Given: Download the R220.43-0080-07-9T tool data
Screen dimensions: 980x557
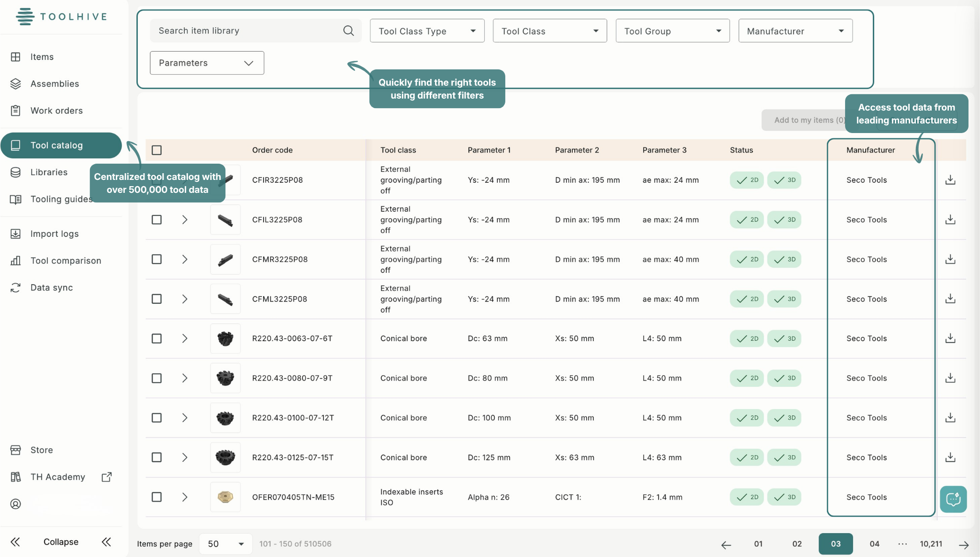Looking at the screenshot, I should (950, 378).
